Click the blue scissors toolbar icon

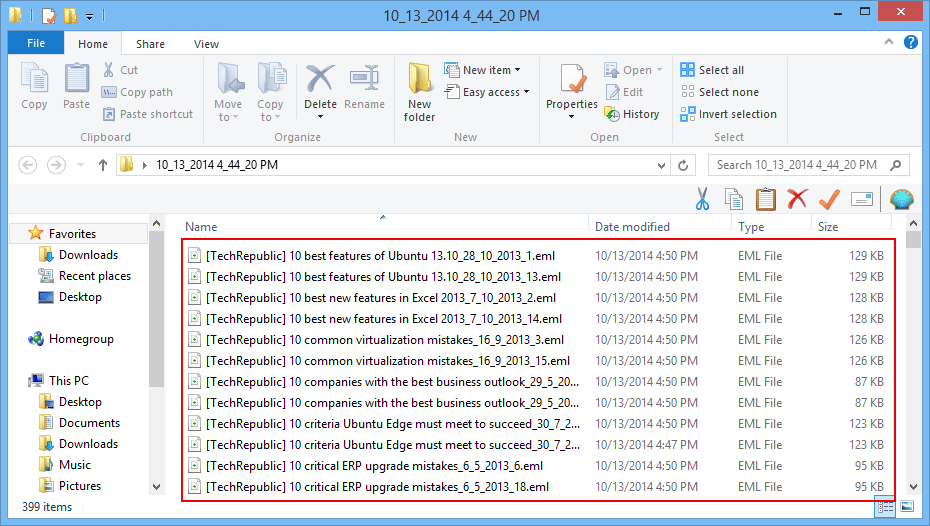point(702,199)
